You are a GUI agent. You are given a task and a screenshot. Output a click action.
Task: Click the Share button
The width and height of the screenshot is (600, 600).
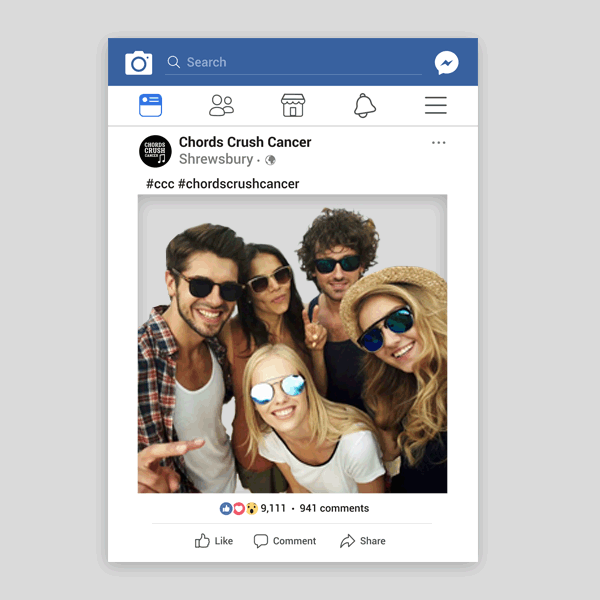click(x=362, y=541)
